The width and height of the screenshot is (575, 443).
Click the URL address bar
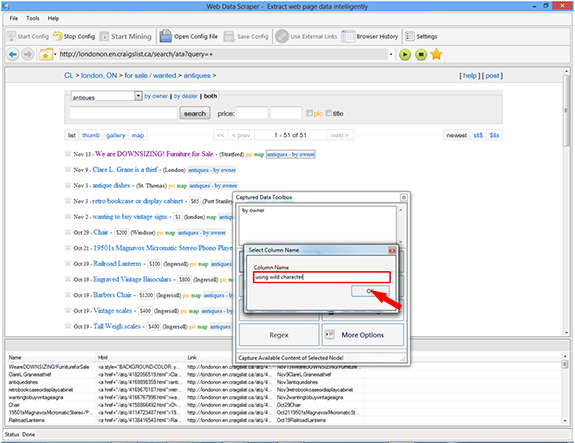point(223,54)
